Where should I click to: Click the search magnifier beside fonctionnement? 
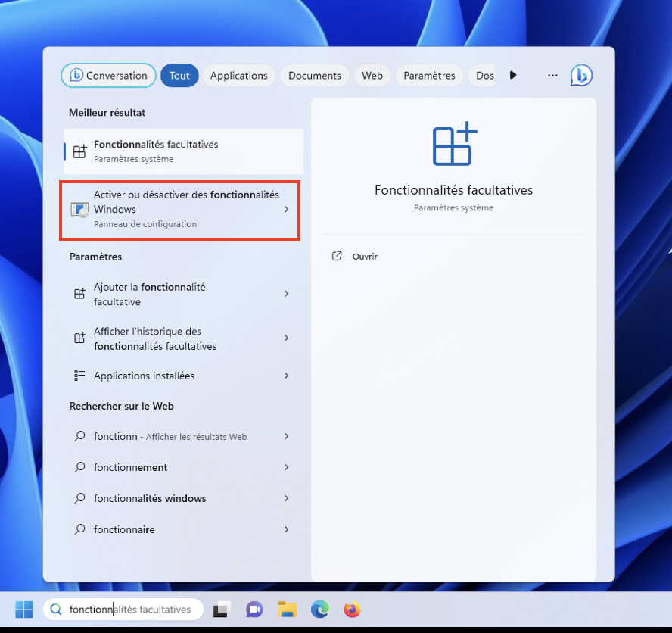(79, 467)
